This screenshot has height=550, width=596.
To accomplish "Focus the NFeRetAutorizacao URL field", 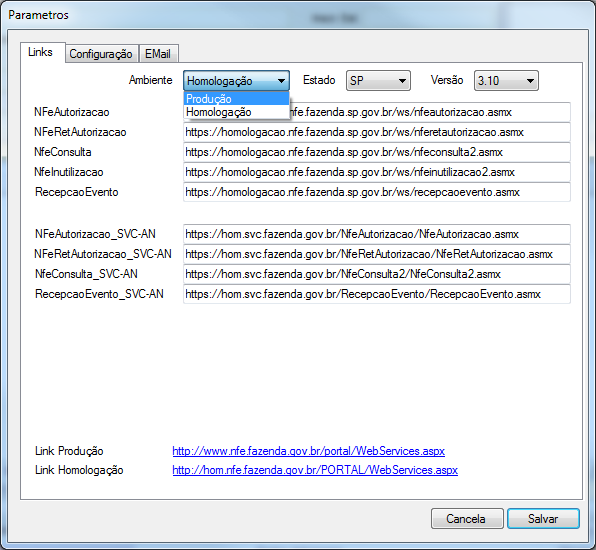I will click(x=377, y=132).
